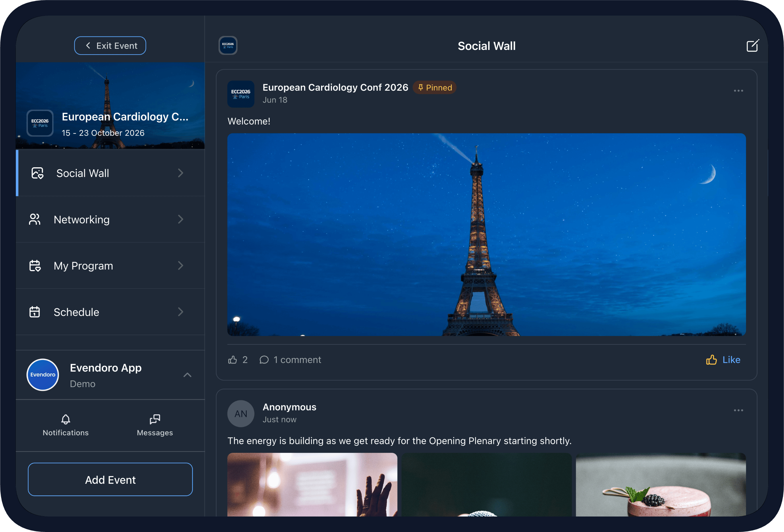Screen dimensions: 784x532
Task: Like the welcome post
Action: pos(723,360)
